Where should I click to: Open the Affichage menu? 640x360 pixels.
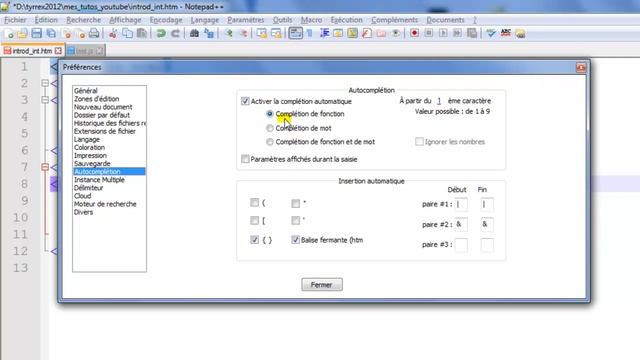(125, 20)
